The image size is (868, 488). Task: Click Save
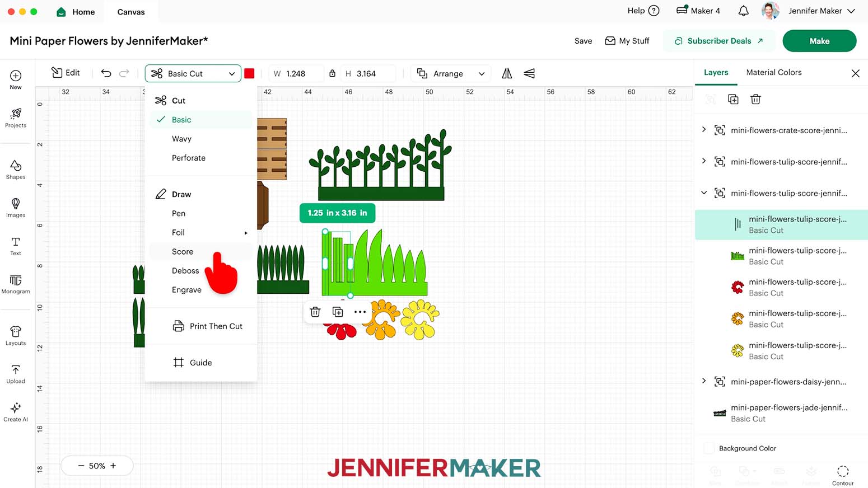(583, 41)
